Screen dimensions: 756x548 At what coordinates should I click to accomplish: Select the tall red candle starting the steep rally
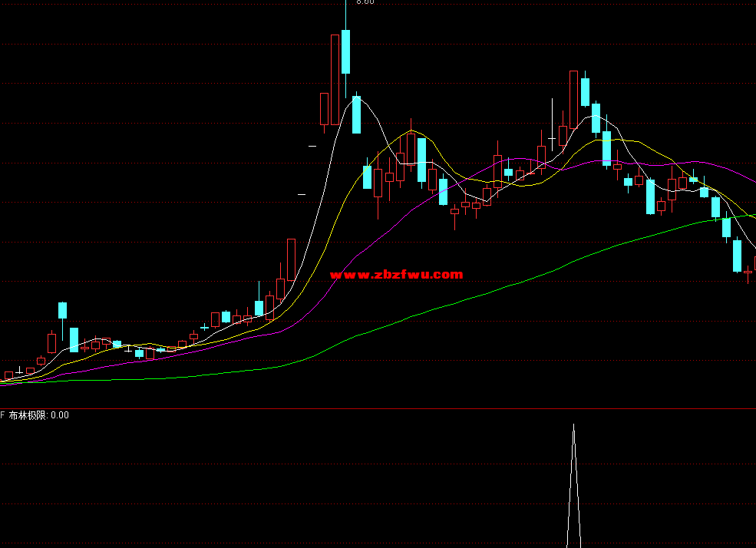tap(291, 259)
